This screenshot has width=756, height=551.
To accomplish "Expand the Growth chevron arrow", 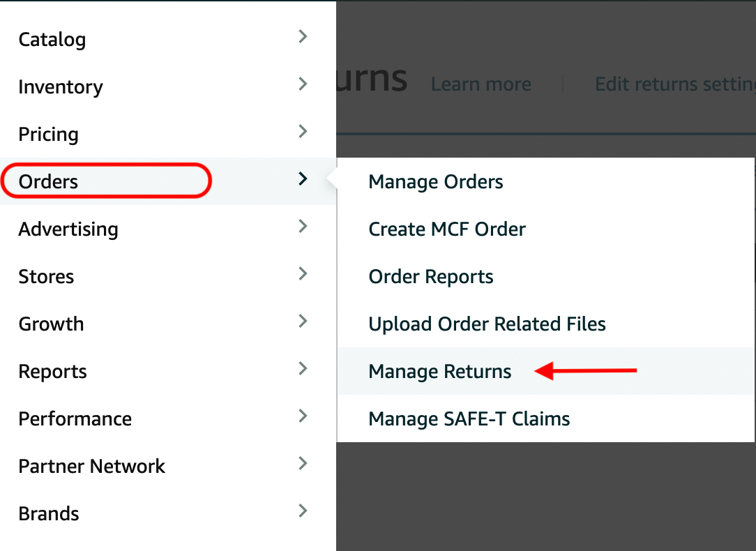I will coord(303,321).
